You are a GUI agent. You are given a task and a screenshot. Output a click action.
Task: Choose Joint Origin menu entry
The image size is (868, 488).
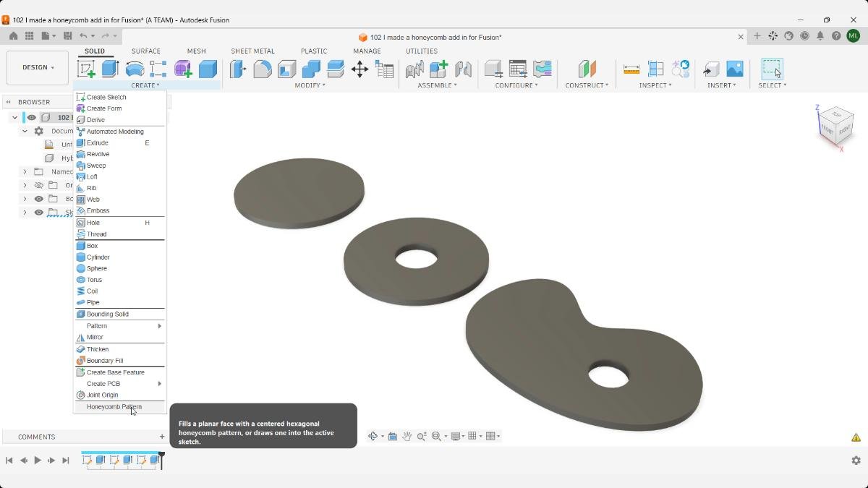[x=120, y=395]
